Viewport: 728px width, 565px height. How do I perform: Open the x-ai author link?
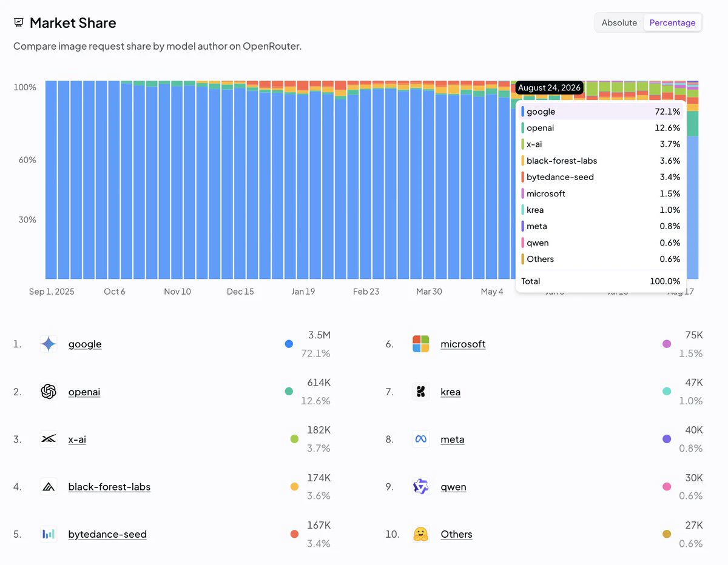[77, 439]
